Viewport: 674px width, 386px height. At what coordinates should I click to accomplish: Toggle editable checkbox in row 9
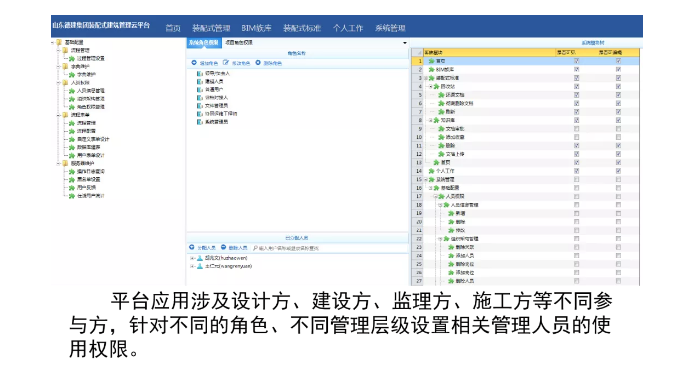pos(618,129)
